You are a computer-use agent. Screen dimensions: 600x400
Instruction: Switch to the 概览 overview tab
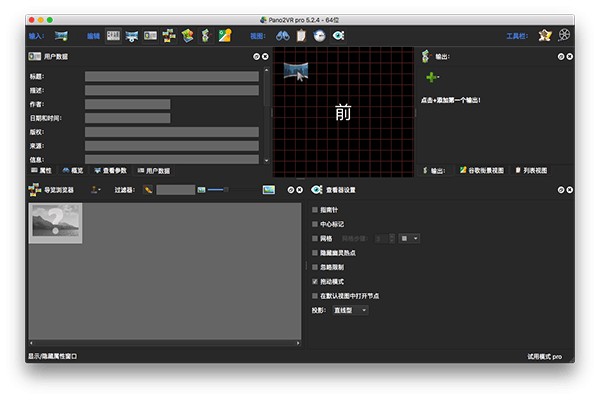click(72, 171)
